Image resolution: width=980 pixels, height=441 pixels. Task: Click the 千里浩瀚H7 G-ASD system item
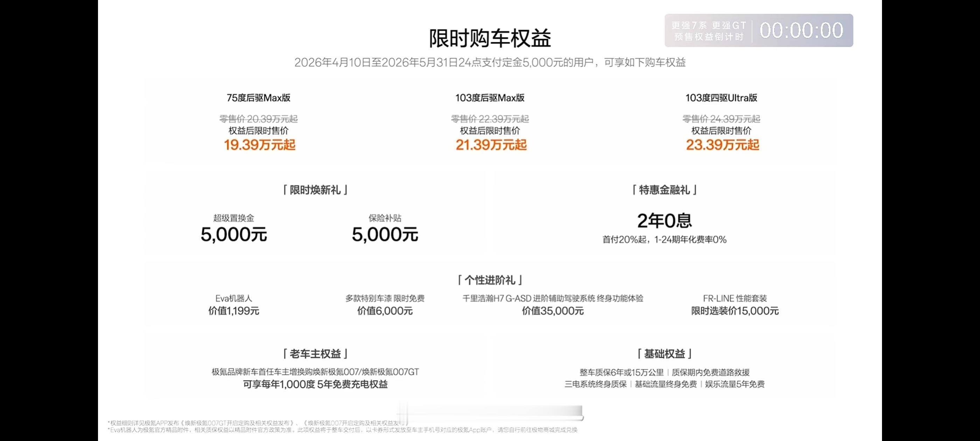(552, 298)
